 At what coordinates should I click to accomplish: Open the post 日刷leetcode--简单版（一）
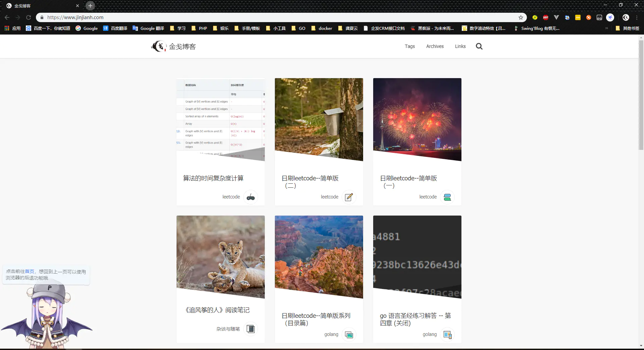pyautogui.click(x=408, y=182)
